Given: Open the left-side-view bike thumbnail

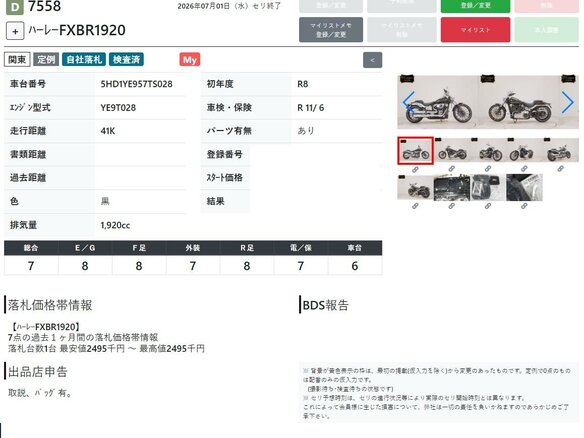Looking at the screenshot, I should click(451, 150).
